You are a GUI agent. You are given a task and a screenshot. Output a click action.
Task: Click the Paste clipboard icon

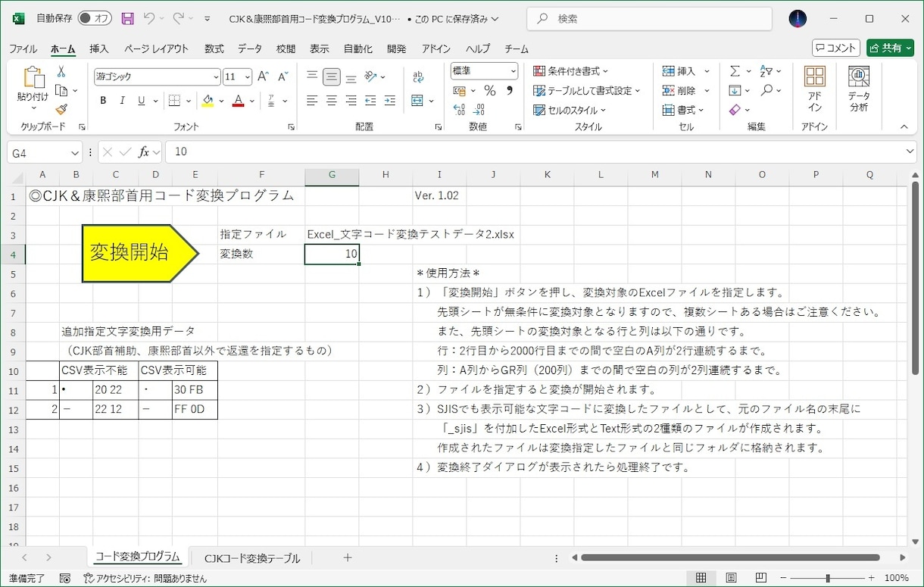pos(33,78)
